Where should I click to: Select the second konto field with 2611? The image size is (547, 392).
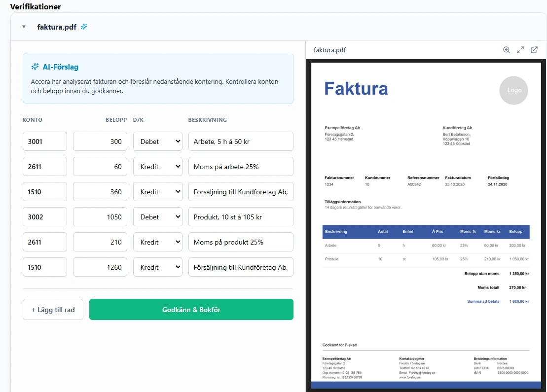[x=44, y=166]
